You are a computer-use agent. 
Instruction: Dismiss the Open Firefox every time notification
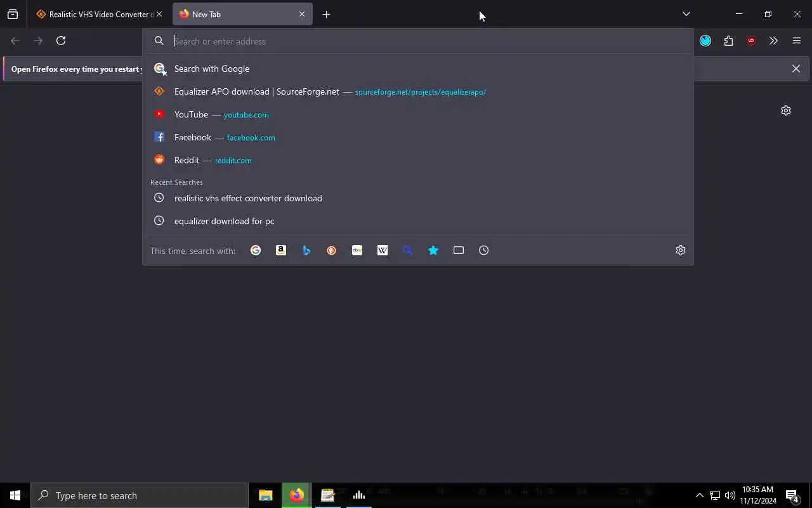tap(796, 69)
